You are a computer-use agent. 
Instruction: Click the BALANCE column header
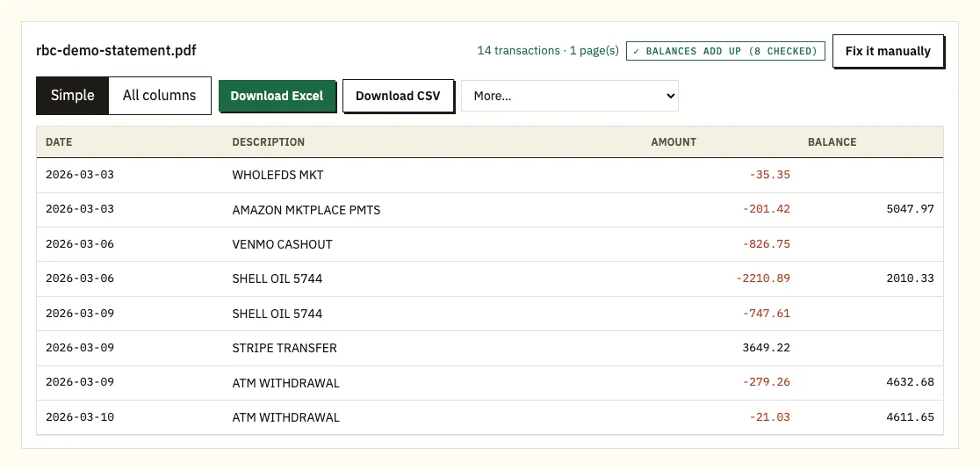[x=832, y=141]
